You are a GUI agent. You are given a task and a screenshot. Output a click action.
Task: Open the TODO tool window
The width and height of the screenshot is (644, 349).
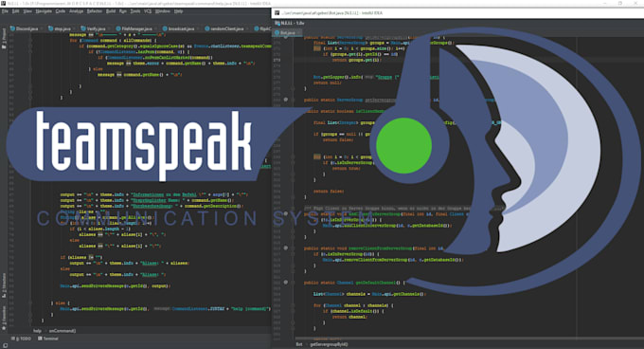[x=21, y=339]
